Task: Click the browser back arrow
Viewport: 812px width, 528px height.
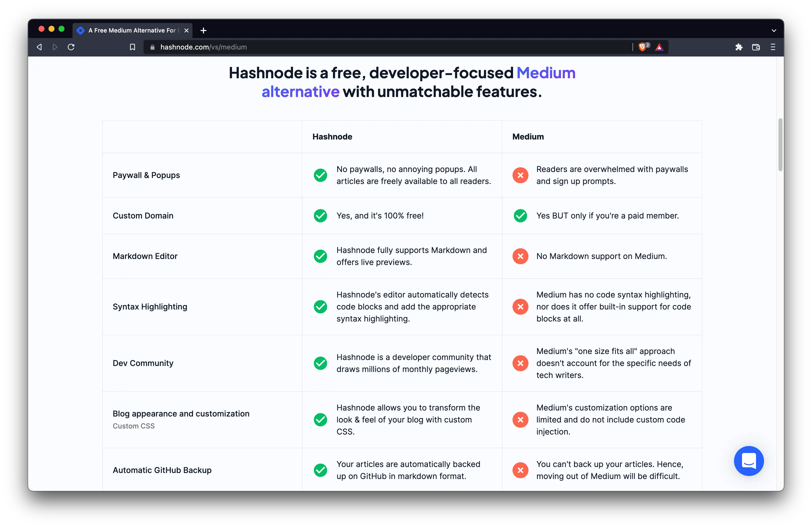Action: 39,47
